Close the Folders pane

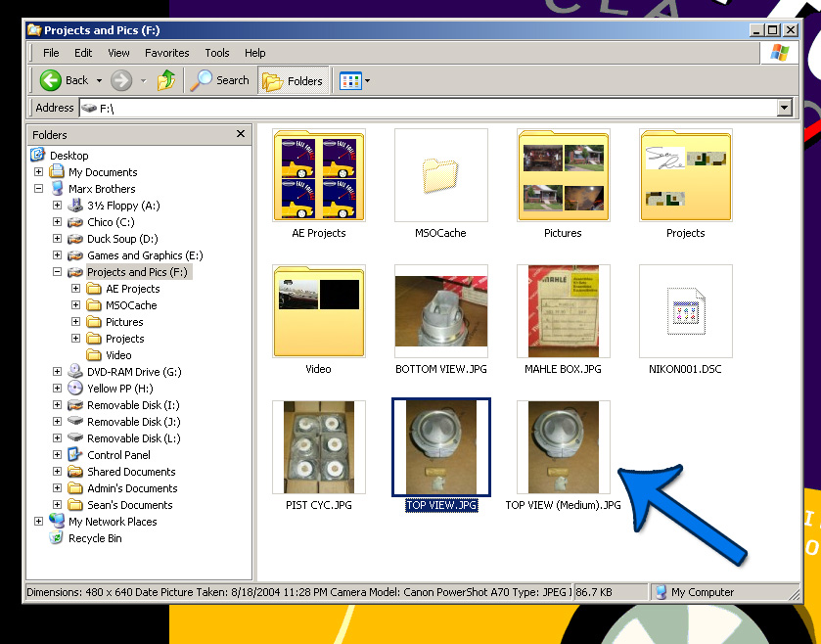coord(241,134)
